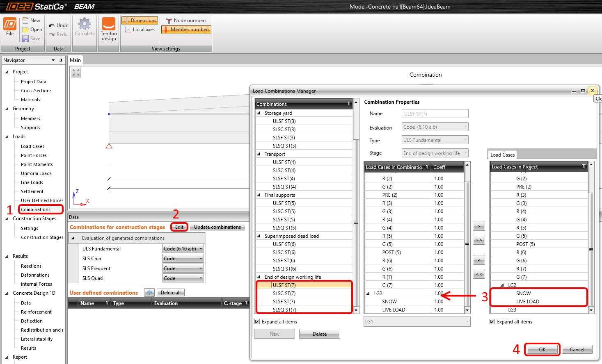Select the Main tab
This screenshot has width=602, height=364.
76,60
